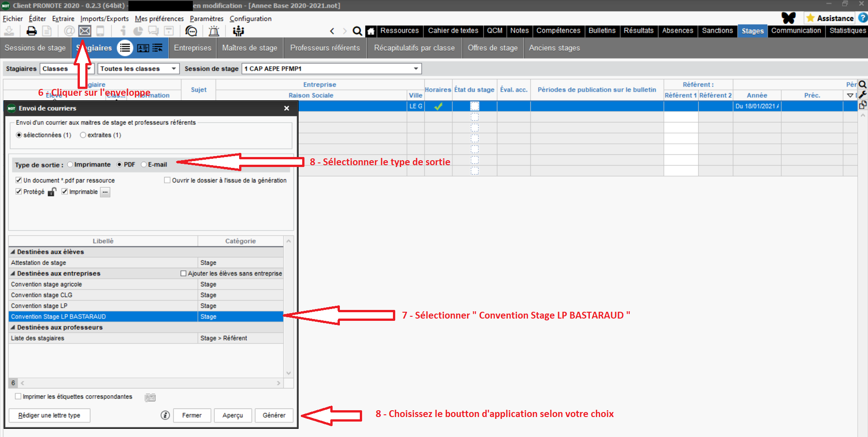Click the magnifying glass search icon
The height and width of the screenshot is (437, 868).
(x=357, y=31)
